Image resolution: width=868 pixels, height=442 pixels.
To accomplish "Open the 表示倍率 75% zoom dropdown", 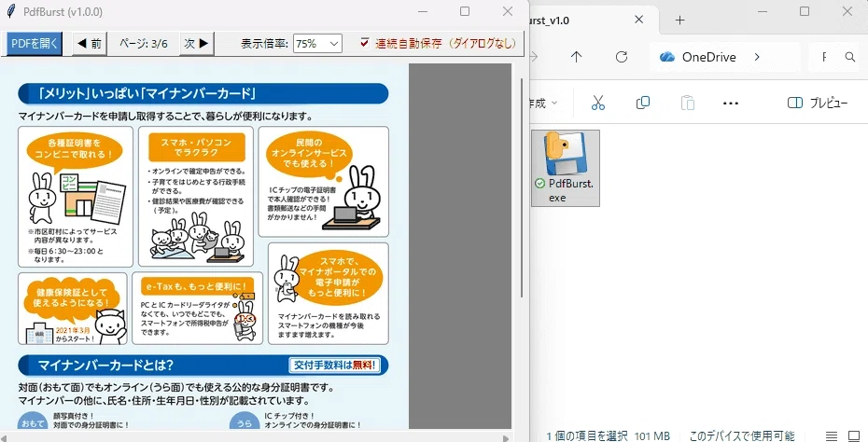I will [317, 44].
